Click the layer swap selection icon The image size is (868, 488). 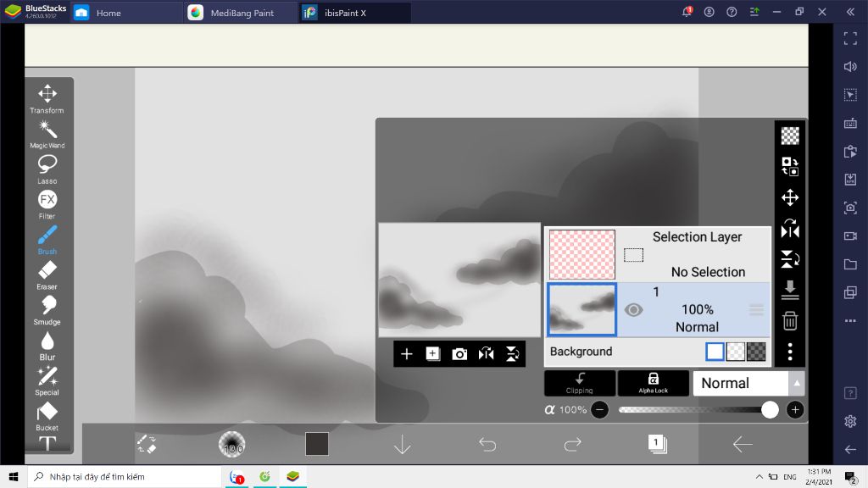tap(790, 167)
